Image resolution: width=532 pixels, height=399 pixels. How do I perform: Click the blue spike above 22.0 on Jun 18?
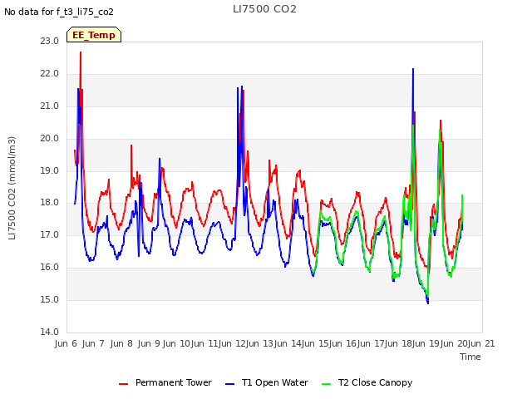(x=413, y=69)
